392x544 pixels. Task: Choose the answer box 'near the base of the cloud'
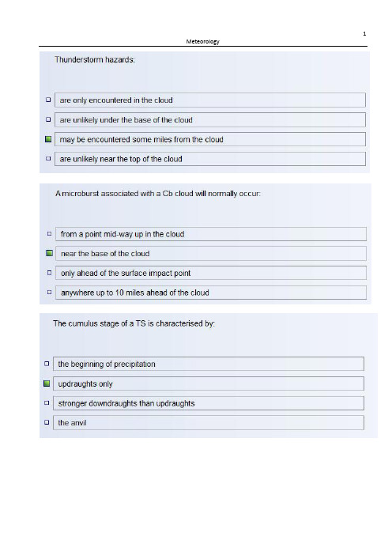point(211,253)
